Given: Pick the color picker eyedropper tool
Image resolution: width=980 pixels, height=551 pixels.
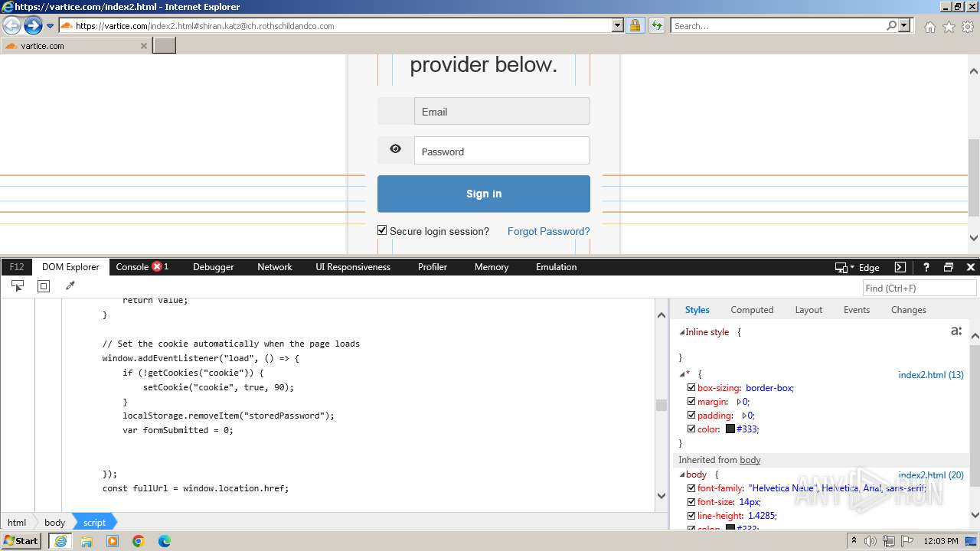Looking at the screenshot, I should [70, 285].
